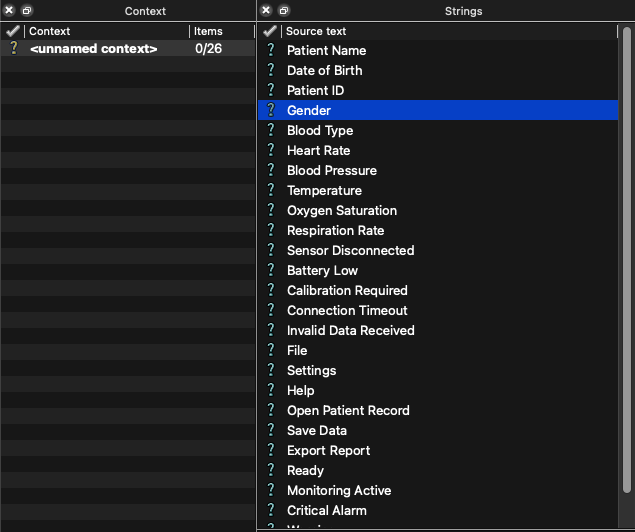Image resolution: width=635 pixels, height=532 pixels.
Task: Click status icon next to Critical Alarm
Action: pos(270,510)
